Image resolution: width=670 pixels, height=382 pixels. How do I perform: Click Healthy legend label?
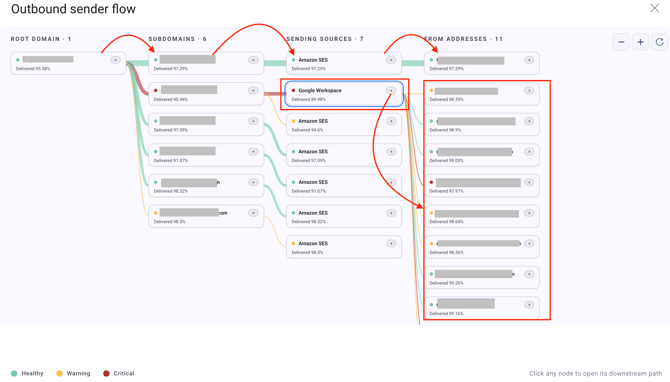tap(32, 373)
